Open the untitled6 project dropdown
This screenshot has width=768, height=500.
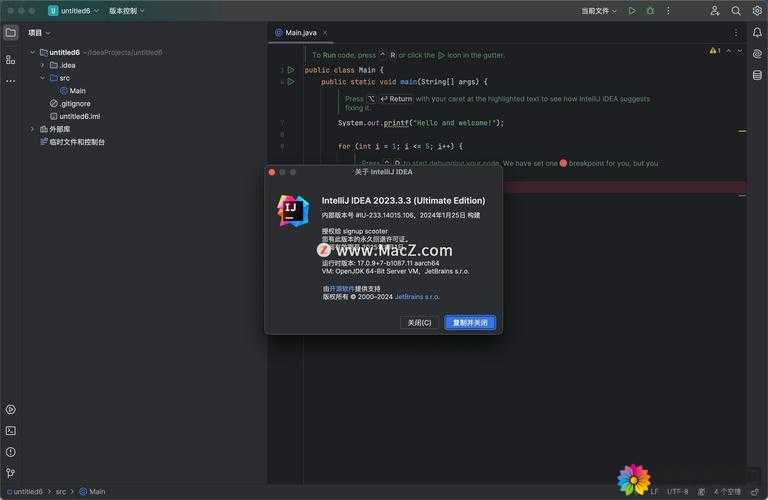point(79,11)
